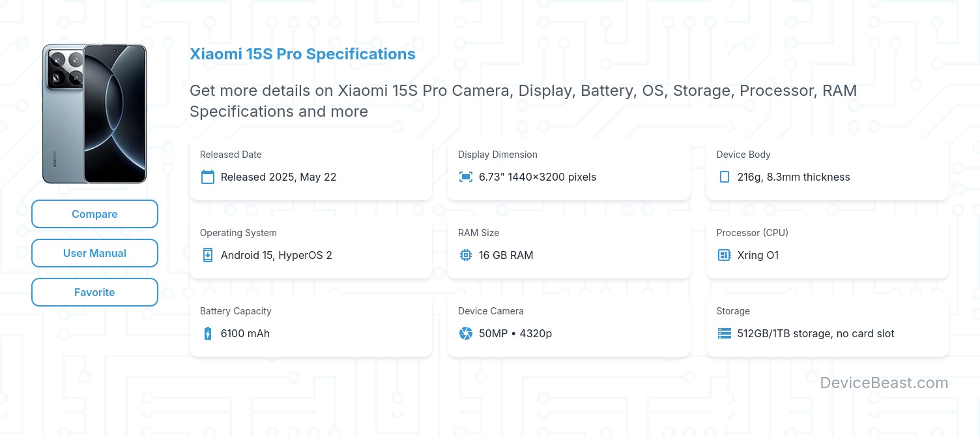Select the Battery Capacity spec card

(311, 324)
